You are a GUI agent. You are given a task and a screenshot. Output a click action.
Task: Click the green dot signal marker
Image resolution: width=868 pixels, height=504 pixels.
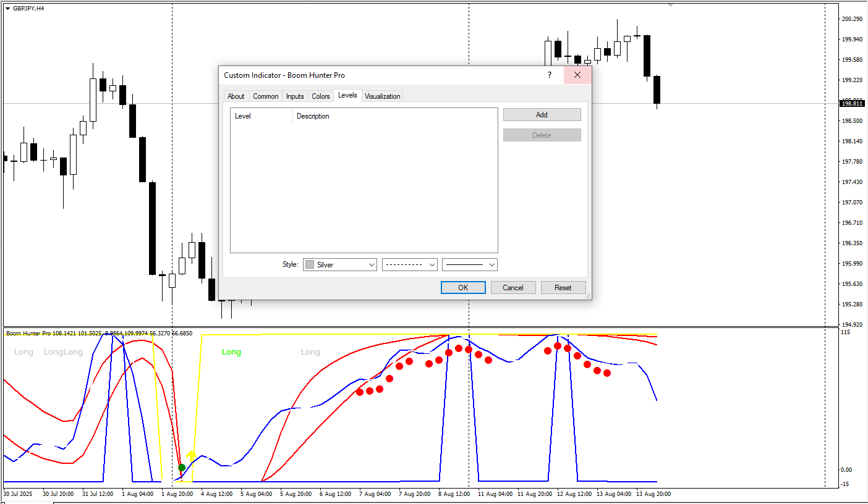pyautogui.click(x=182, y=468)
